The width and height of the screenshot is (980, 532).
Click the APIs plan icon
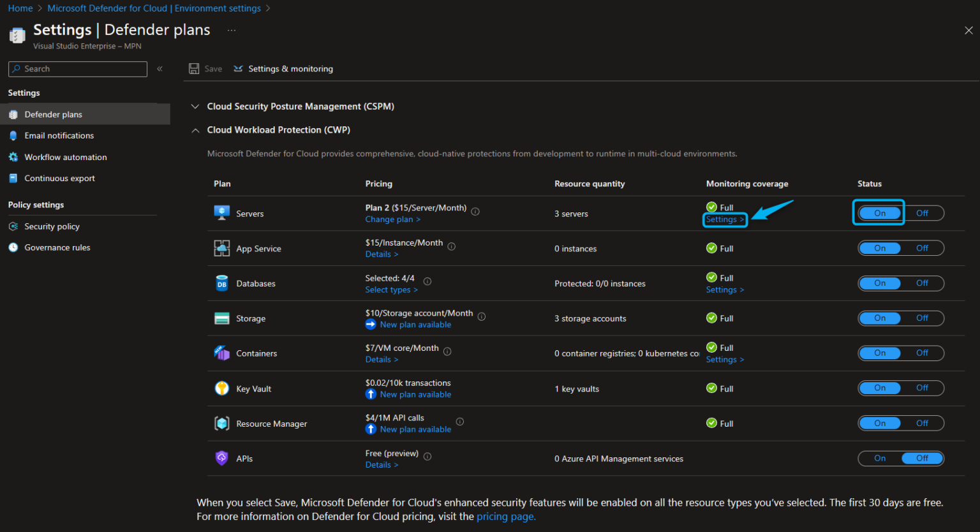(221, 457)
